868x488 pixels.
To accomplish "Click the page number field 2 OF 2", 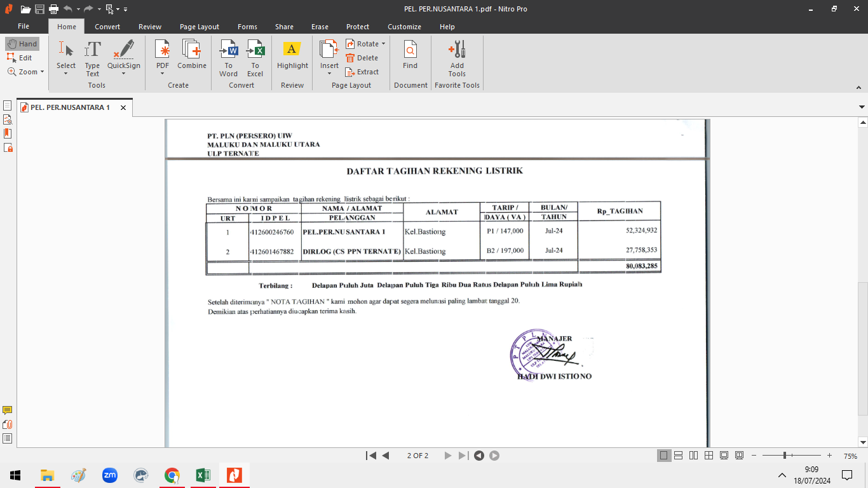I will [x=417, y=456].
